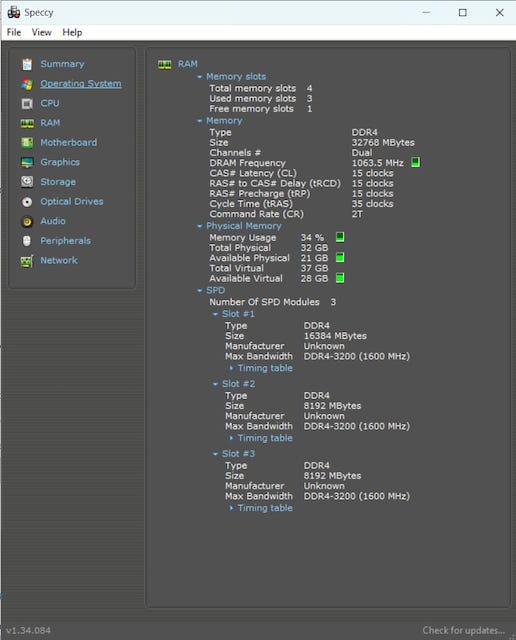Viewport: 516px width, 640px height.
Task: Open the Graphics monitor icon
Action: 27,162
